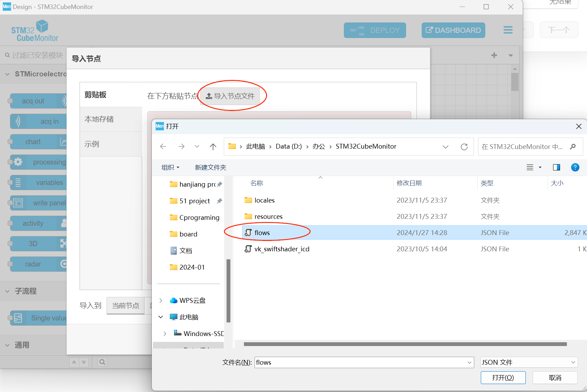Select the chart node in the palette
587x392 pixels.
(x=33, y=142)
